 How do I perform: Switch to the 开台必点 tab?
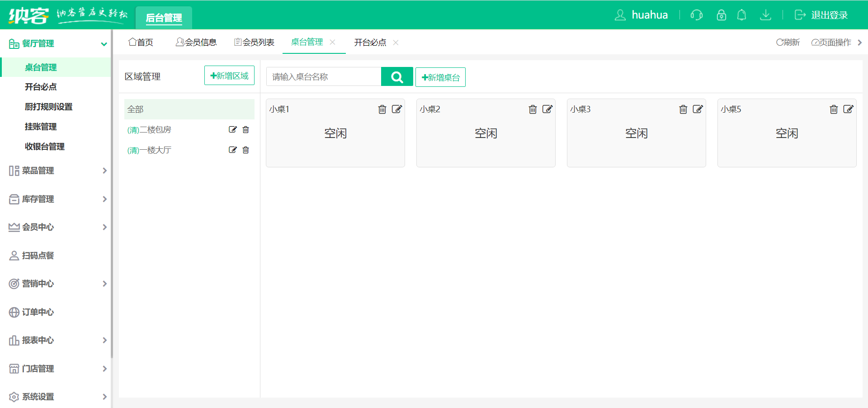coord(370,42)
